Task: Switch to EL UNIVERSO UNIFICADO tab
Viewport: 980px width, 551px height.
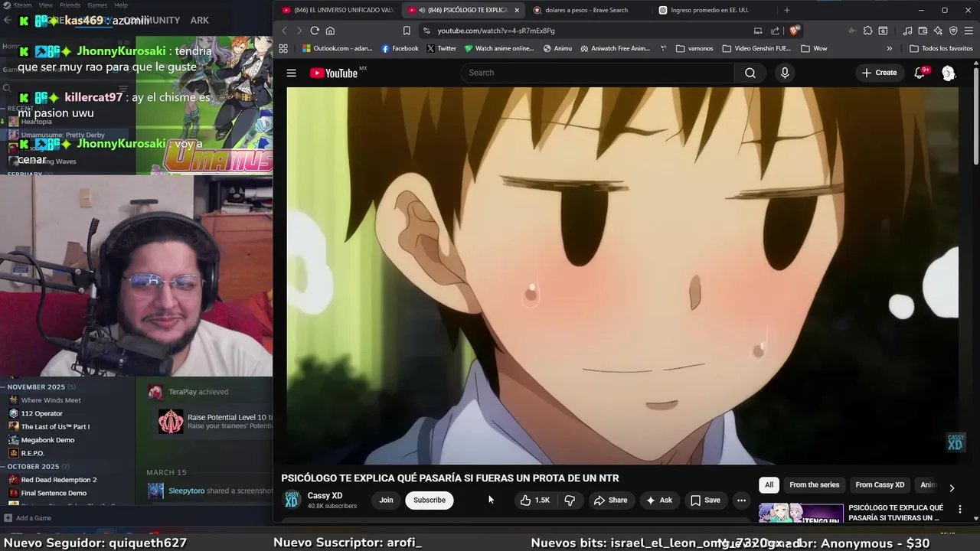Action: 338,10
